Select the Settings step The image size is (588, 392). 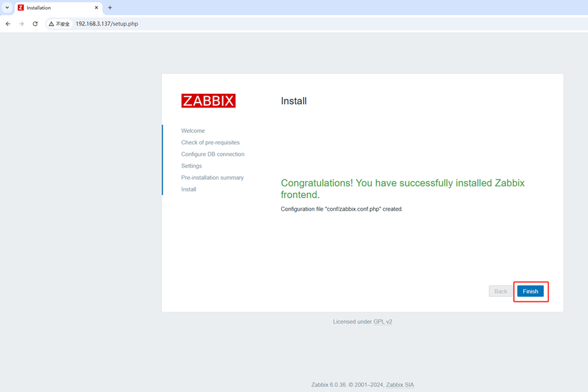click(191, 166)
